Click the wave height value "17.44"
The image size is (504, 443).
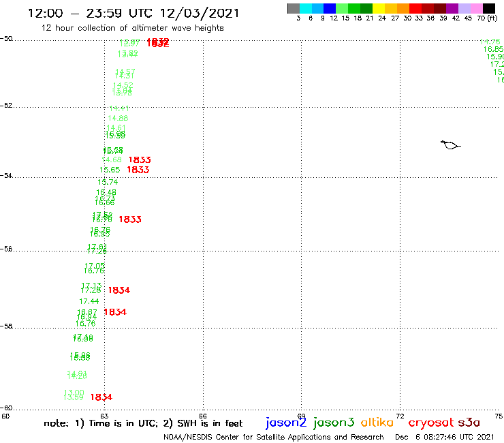(x=89, y=301)
